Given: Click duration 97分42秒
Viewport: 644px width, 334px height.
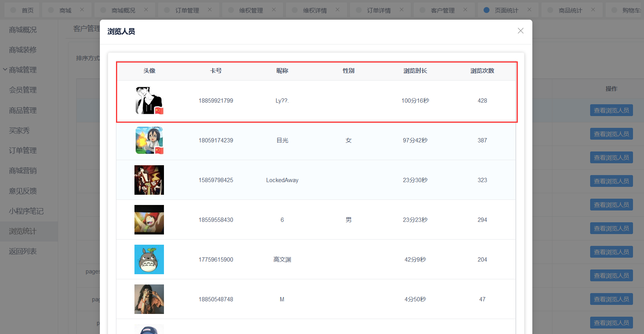Looking at the screenshot, I should click(x=415, y=140).
